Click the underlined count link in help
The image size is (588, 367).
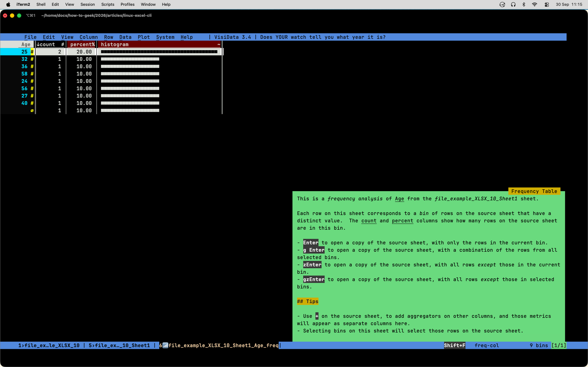[369, 221]
